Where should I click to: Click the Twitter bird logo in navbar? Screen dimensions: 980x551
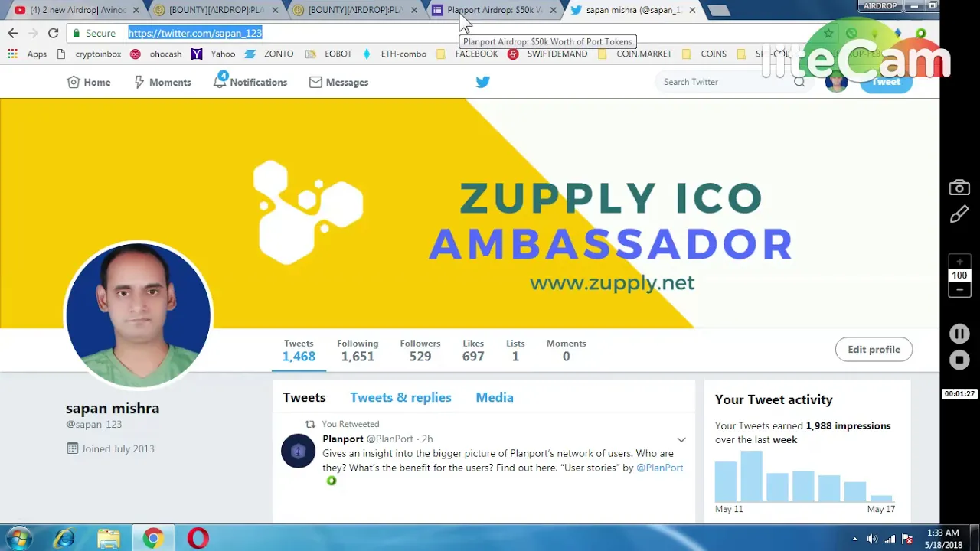[482, 82]
